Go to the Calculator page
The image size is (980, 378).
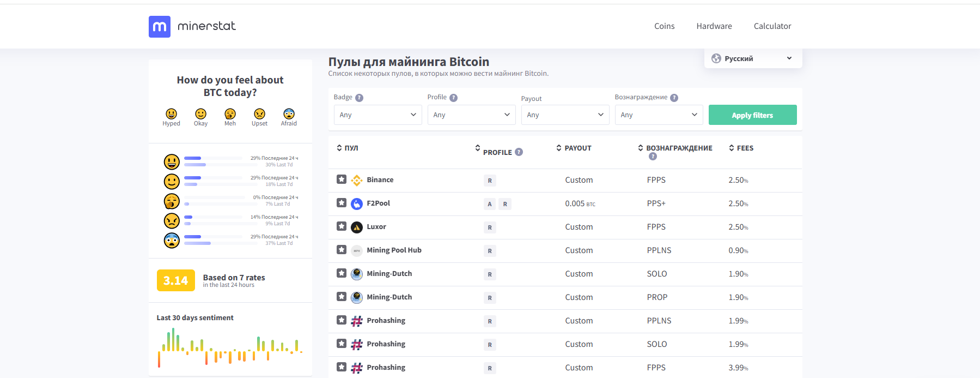[x=772, y=26]
